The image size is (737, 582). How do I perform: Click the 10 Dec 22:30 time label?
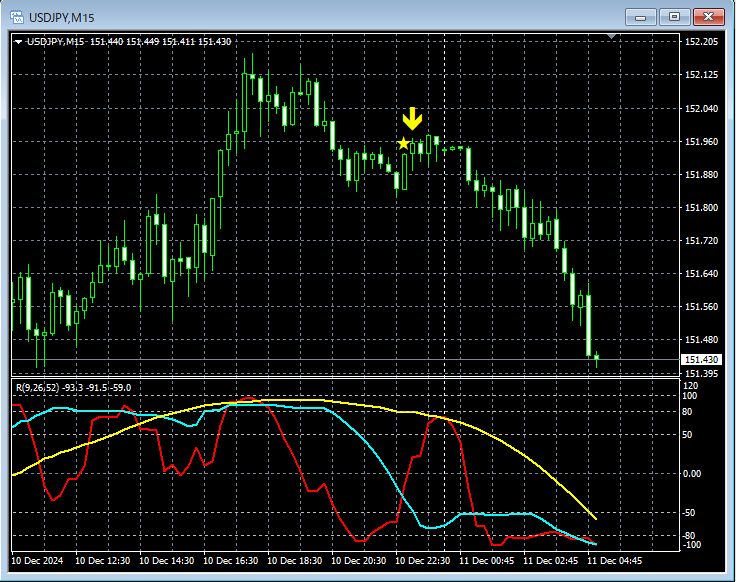[x=423, y=561]
